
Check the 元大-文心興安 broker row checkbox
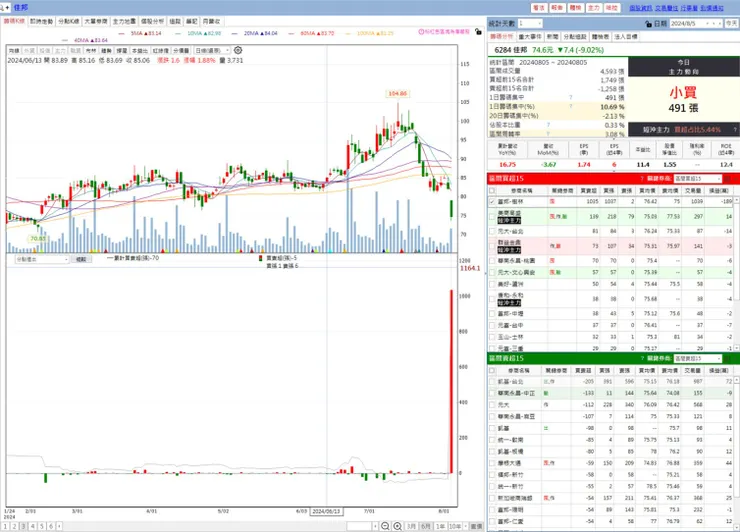[492, 272]
